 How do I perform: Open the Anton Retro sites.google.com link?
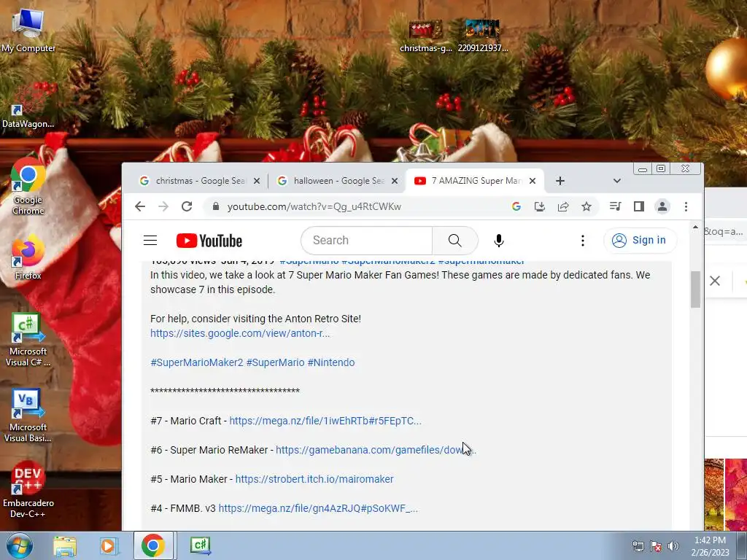(240, 333)
